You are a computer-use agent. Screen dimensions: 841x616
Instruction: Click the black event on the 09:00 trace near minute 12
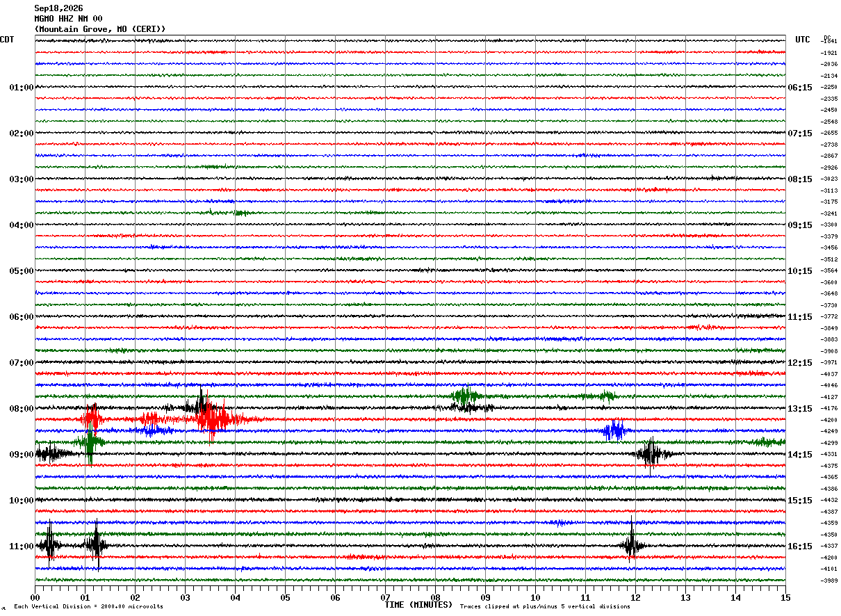click(x=652, y=454)
